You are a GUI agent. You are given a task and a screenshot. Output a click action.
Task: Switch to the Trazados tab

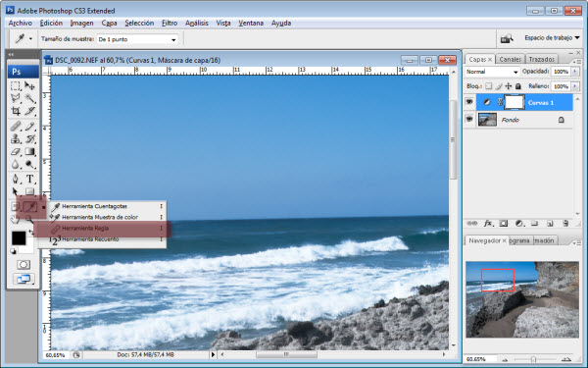point(542,59)
